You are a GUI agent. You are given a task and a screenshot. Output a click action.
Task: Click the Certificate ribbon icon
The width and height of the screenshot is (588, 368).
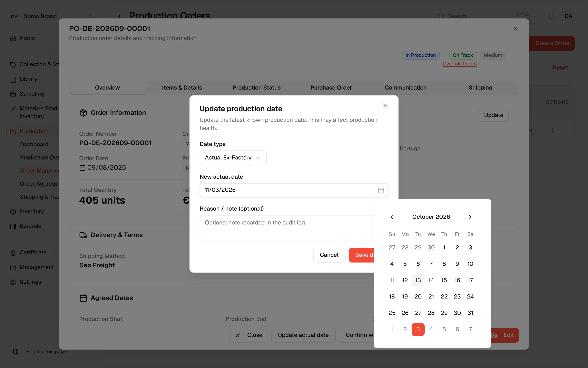click(13, 253)
